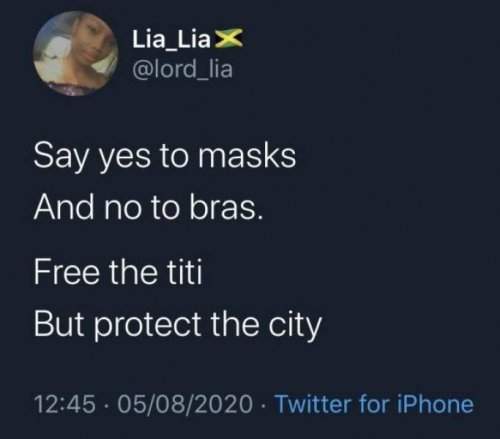Click the 12:45 timestamp

tap(64, 404)
